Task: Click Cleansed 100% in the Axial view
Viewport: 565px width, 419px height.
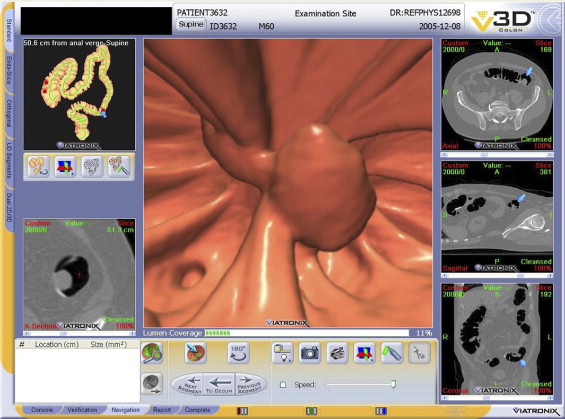Action: (536, 143)
